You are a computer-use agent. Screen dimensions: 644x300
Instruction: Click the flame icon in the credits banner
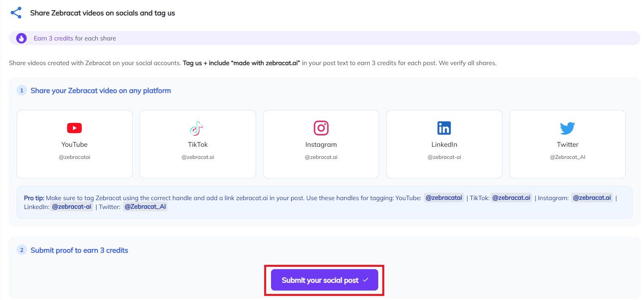(x=21, y=38)
